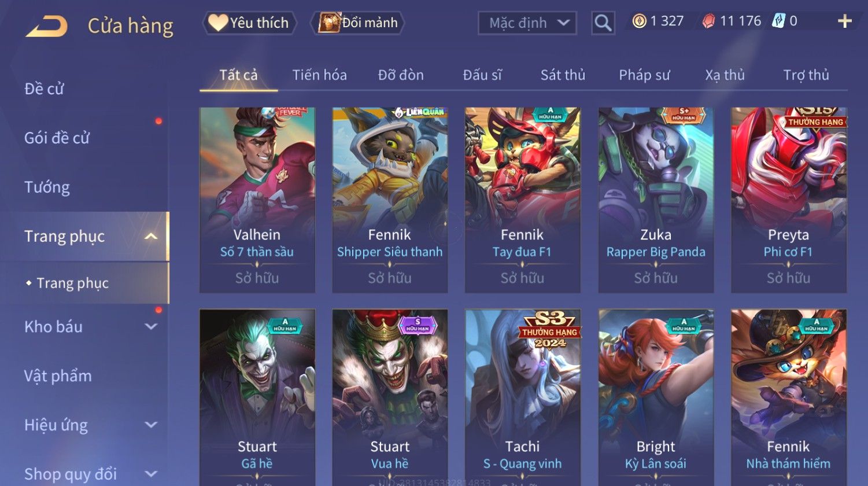Viewport: 868px width, 486px height.
Task: Open the Mặc định sort dropdown
Action: pyautogui.click(x=527, y=23)
